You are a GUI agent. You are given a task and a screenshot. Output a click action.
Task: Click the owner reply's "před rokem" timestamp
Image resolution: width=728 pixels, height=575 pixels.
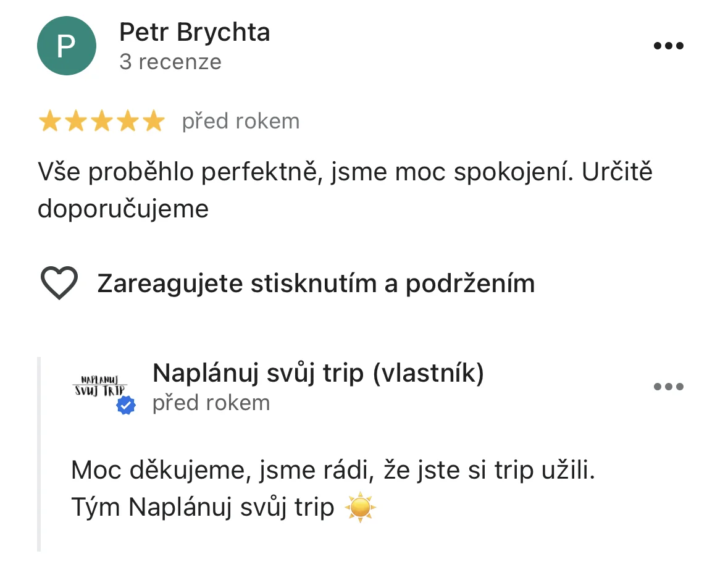point(211,403)
